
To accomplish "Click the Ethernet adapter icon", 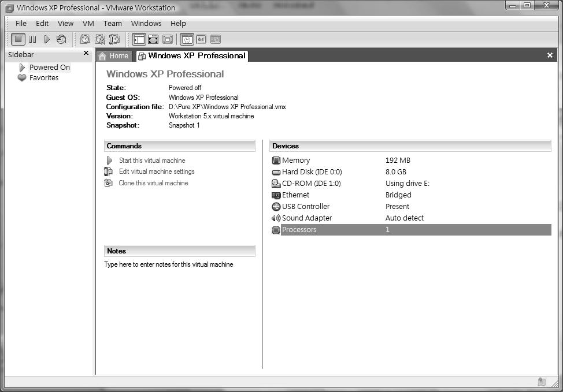I will pos(276,195).
